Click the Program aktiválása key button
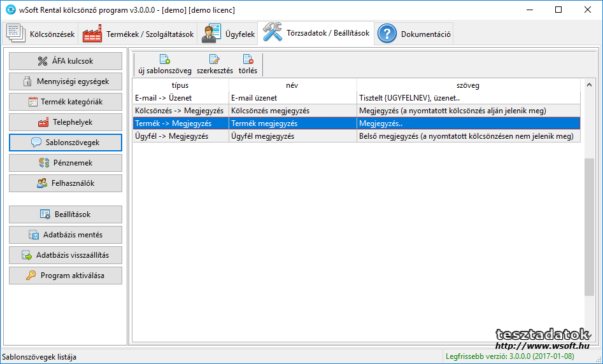603x364 pixels. coord(66,276)
